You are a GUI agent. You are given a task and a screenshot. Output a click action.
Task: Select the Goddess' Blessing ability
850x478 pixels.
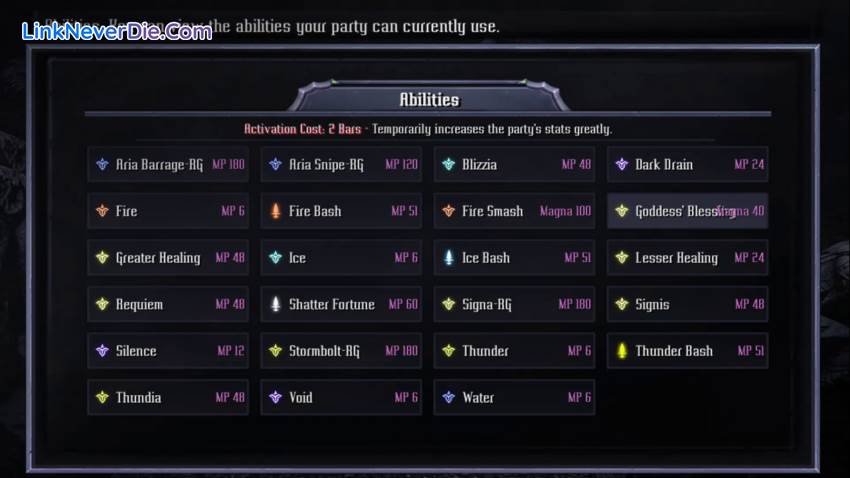click(687, 211)
